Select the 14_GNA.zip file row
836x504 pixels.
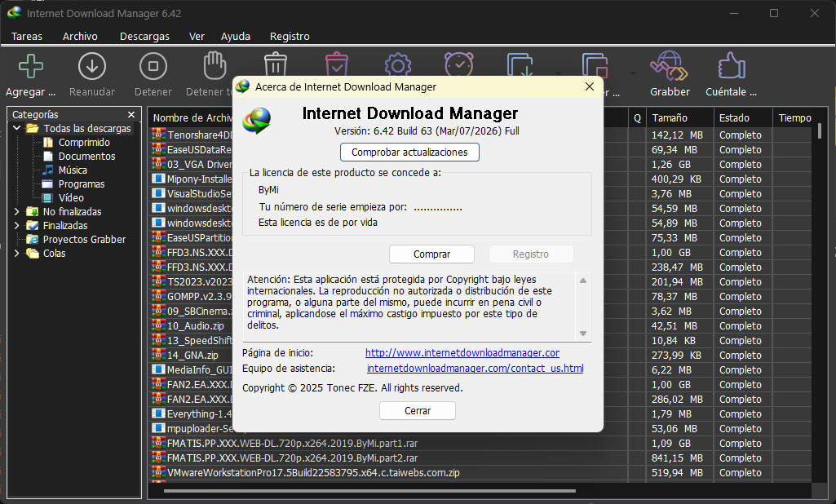(x=192, y=356)
